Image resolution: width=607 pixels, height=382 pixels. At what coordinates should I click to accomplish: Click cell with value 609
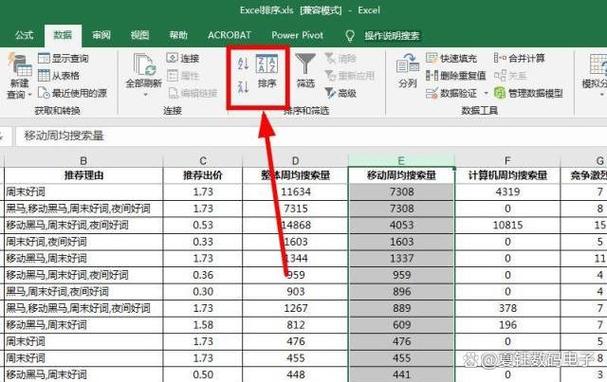(x=401, y=325)
